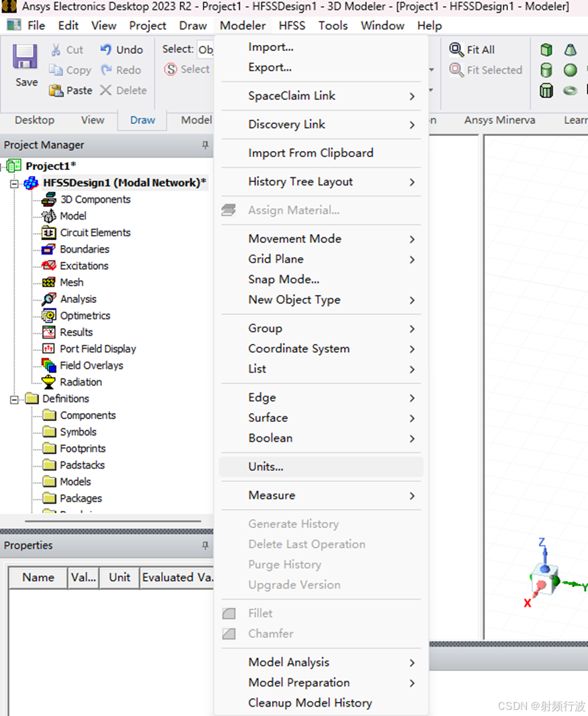588x716 pixels.
Task: Draw a sphere with green sphere icon
Action: tap(570, 70)
